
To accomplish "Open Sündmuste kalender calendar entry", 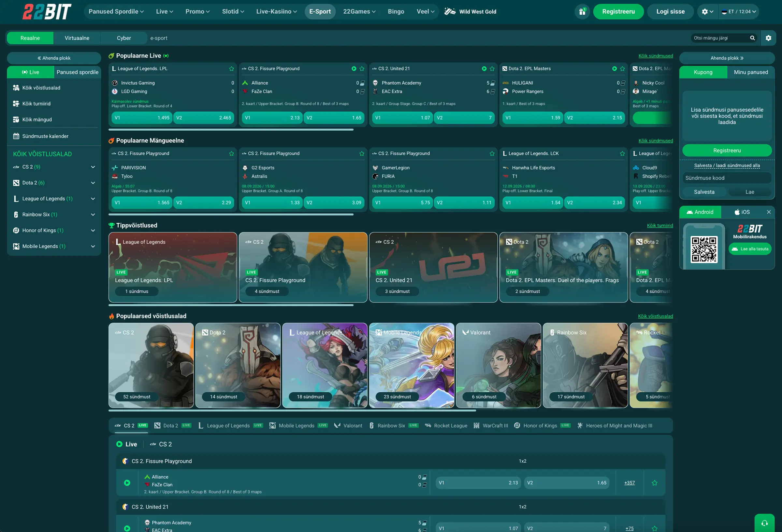I will pos(54,136).
